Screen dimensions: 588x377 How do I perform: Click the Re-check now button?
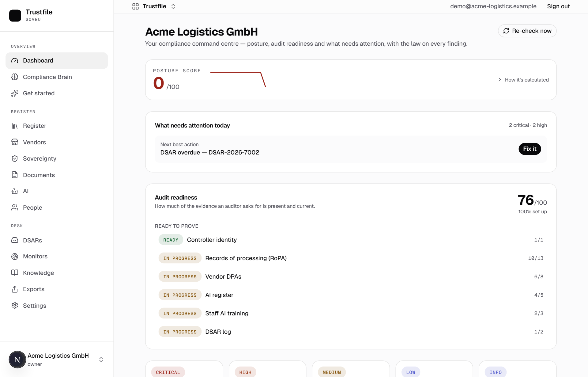[527, 31]
